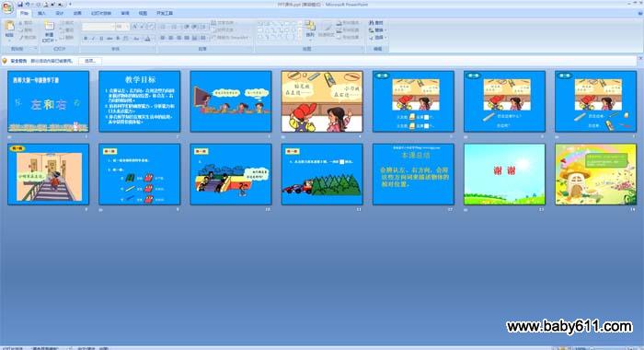
Task: Toggle Bold formatting in the ribbon
Action: (x=86, y=39)
